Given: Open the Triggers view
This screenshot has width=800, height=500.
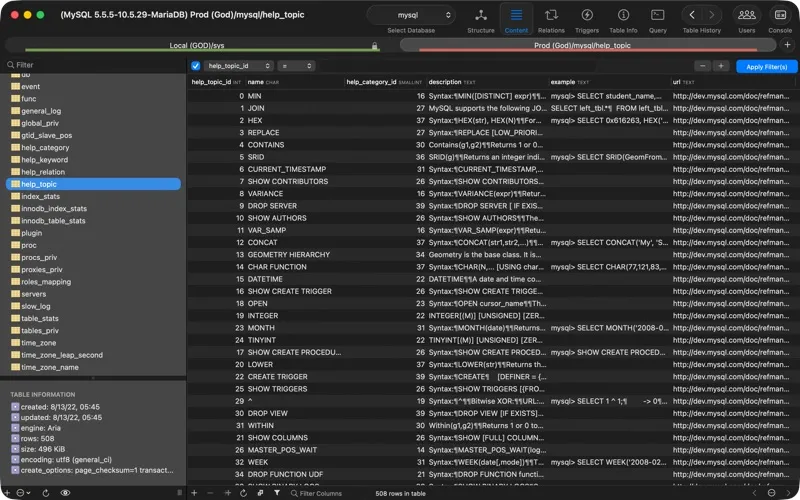Looking at the screenshot, I should click(587, 20).
